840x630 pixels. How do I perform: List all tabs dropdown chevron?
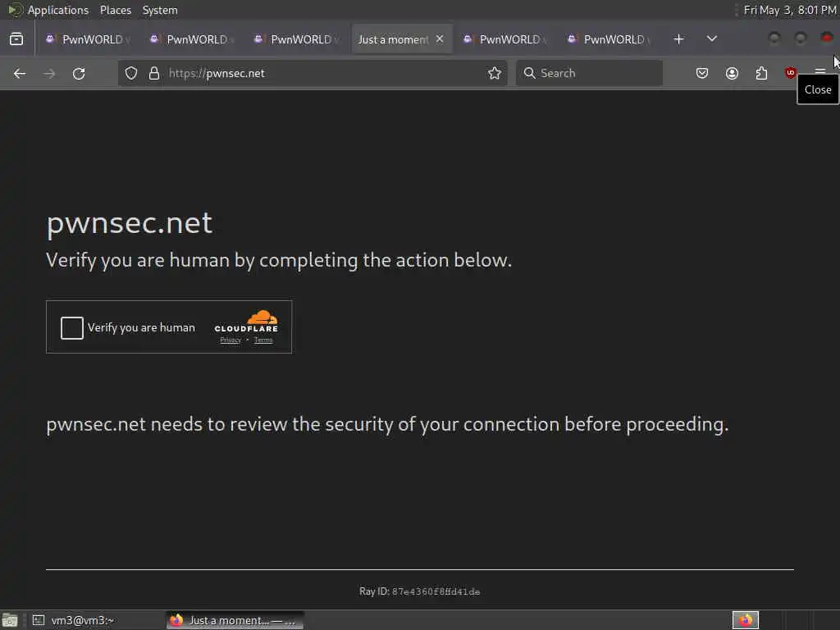[x=711, y=39]
